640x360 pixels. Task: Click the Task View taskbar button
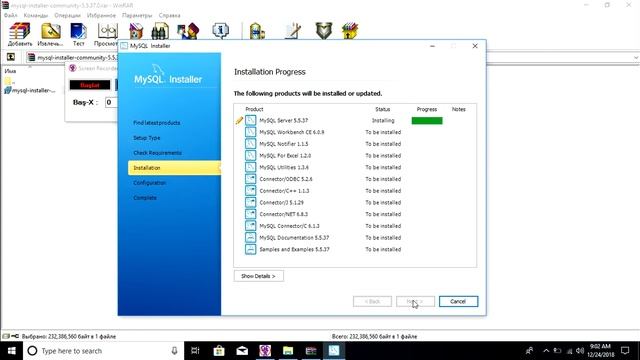195,351
